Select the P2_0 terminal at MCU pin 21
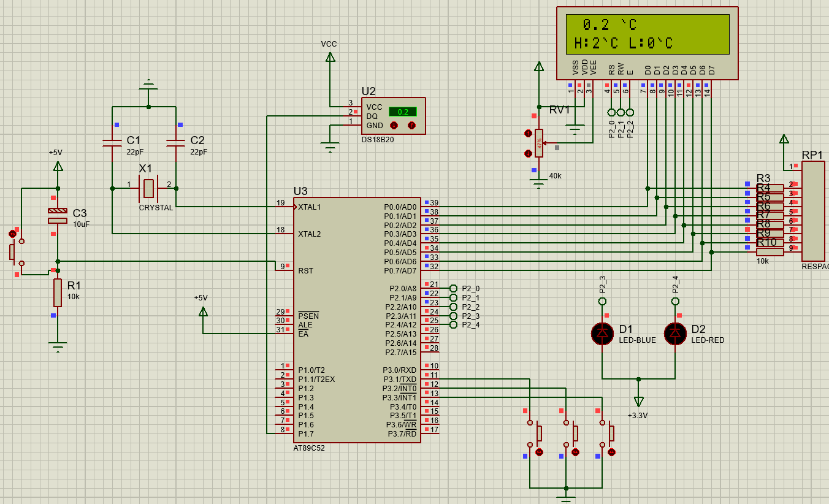The height and width of the screenshot is (504, 829). coord(454,288)
